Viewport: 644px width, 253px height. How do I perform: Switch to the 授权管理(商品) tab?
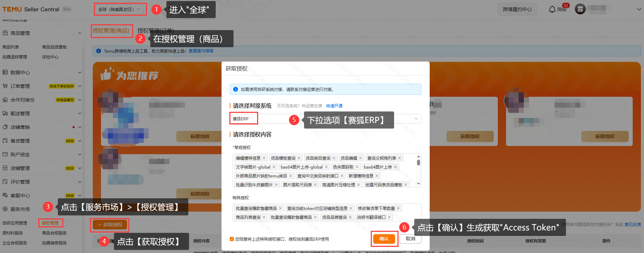pyautogui.click(x=111, y=31)
